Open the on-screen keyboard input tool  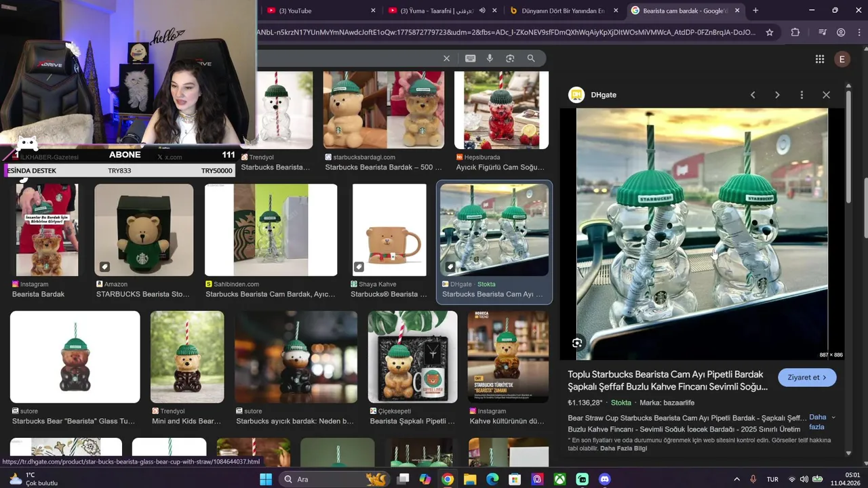point(470,58)
